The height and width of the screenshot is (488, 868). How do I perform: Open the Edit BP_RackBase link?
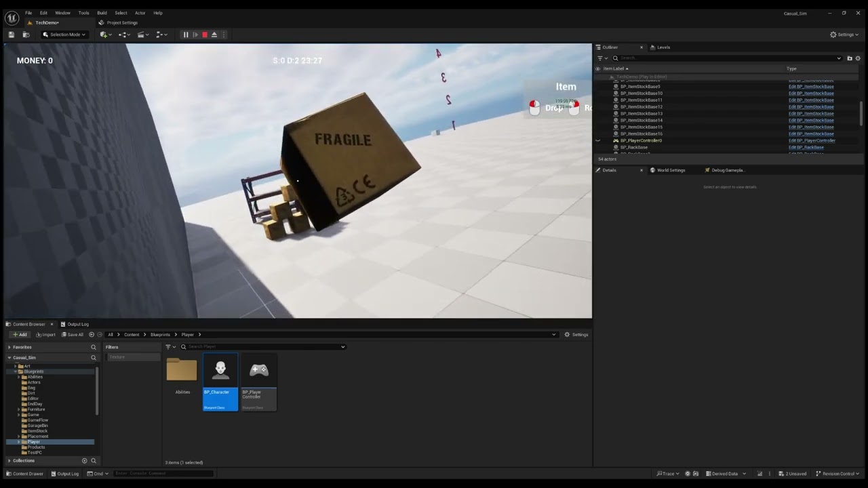point(806,147)
